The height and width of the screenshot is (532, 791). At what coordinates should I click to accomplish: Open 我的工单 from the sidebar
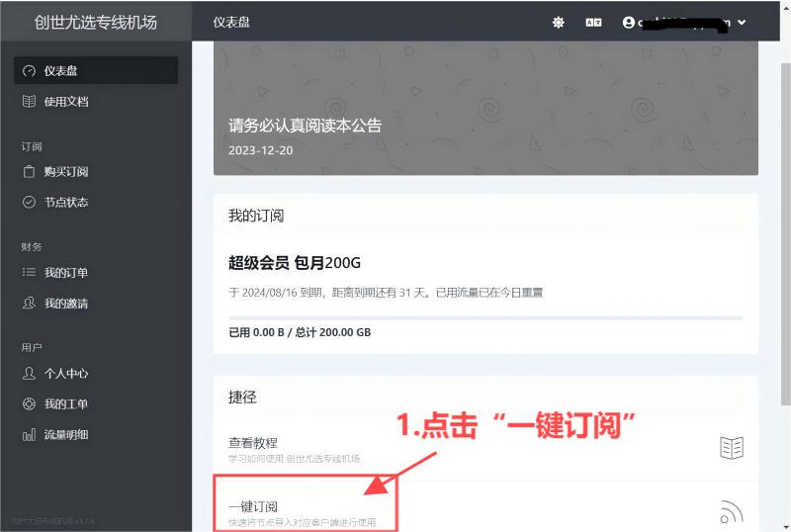pos(65,404)
